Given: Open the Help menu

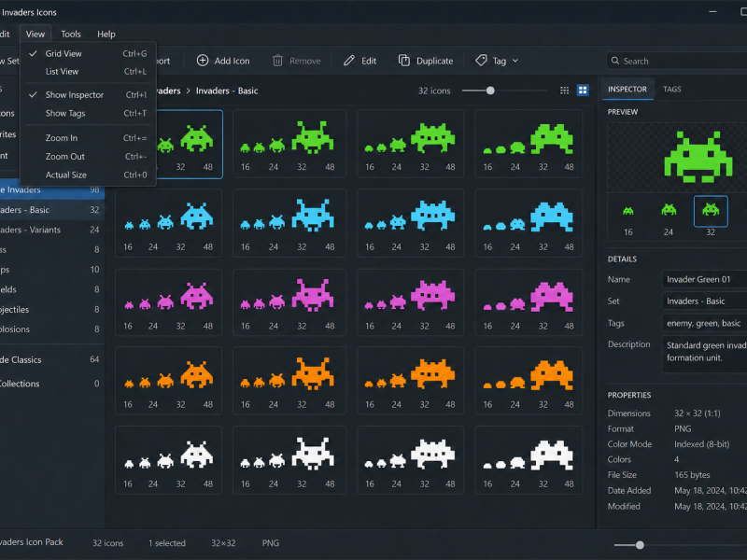Looking at the screenshot, I should coord(106,34).
